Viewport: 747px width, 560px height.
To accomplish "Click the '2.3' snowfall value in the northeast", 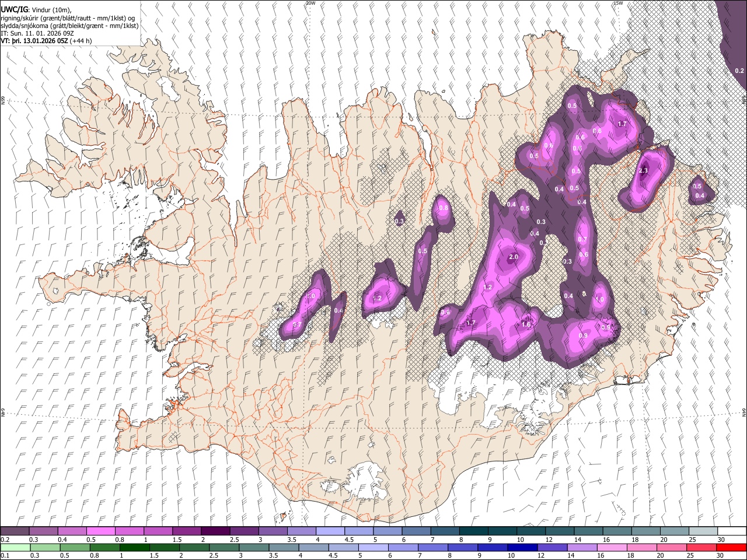I will (x=644, y=171).
